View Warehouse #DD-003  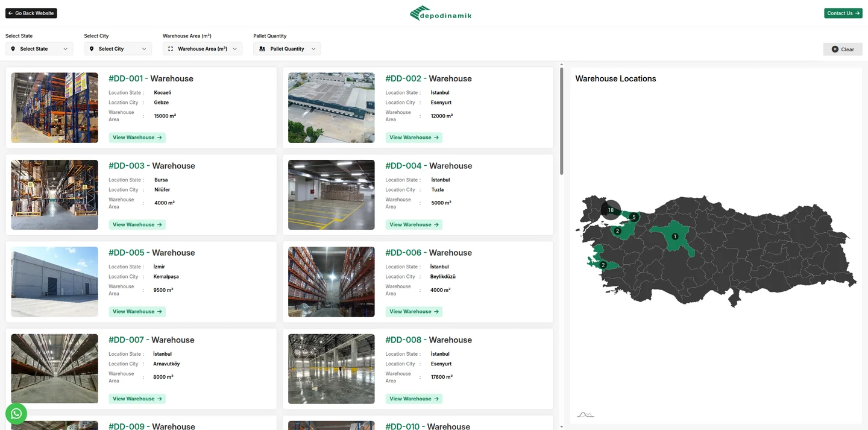(x=137, y=224)
